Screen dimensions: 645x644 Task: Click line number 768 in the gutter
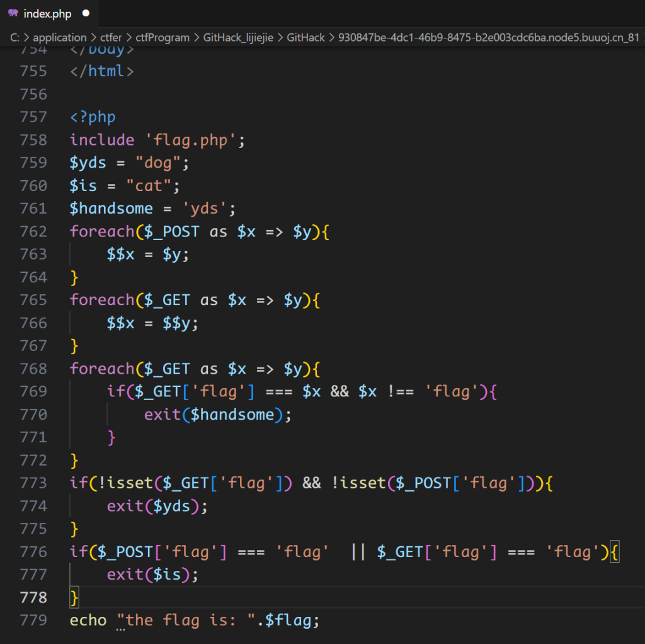(x=33, y=368)
